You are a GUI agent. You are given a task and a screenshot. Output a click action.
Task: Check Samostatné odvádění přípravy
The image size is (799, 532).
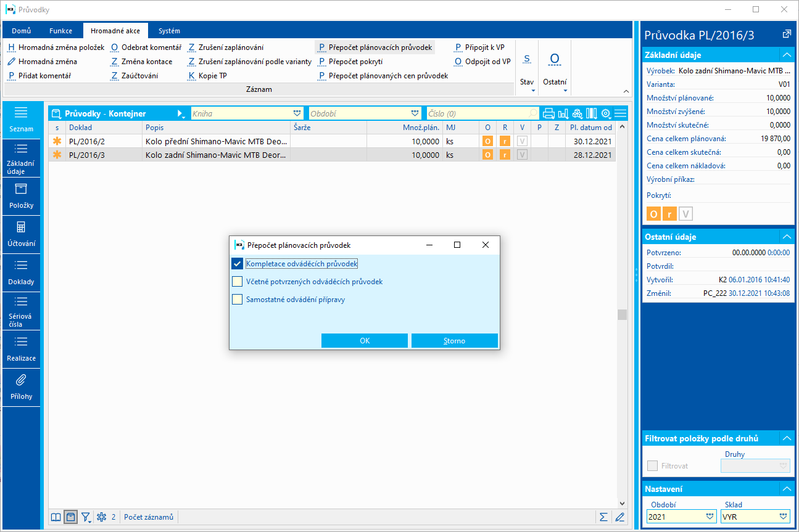(x=237, y=299)
